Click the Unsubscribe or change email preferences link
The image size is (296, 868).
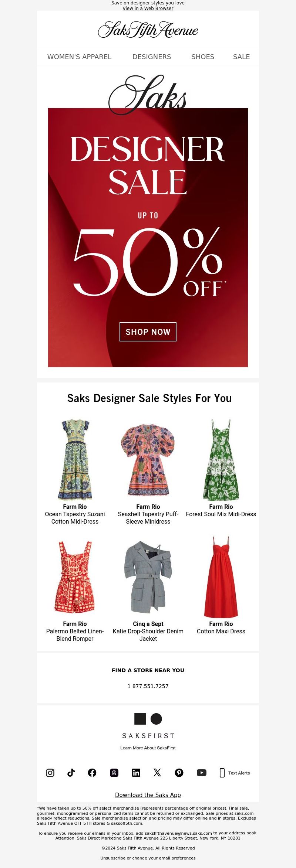148,858
